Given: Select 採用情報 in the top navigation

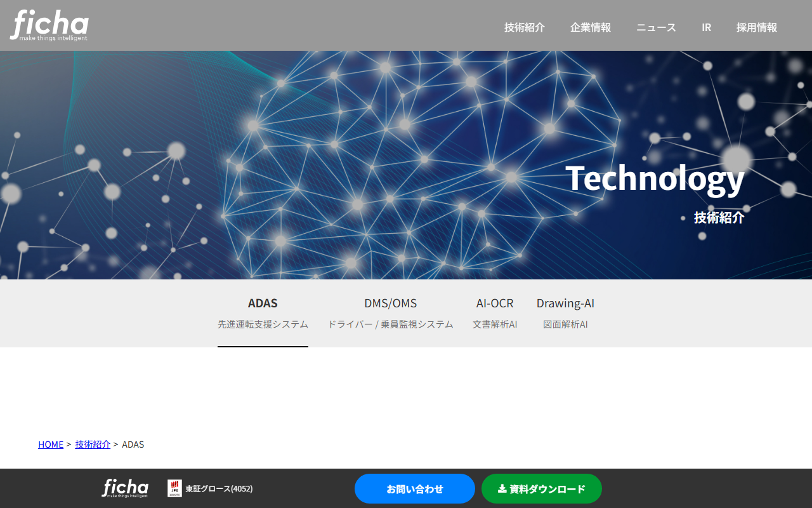Looking at the screenshot, I should (x=756, y=27).
